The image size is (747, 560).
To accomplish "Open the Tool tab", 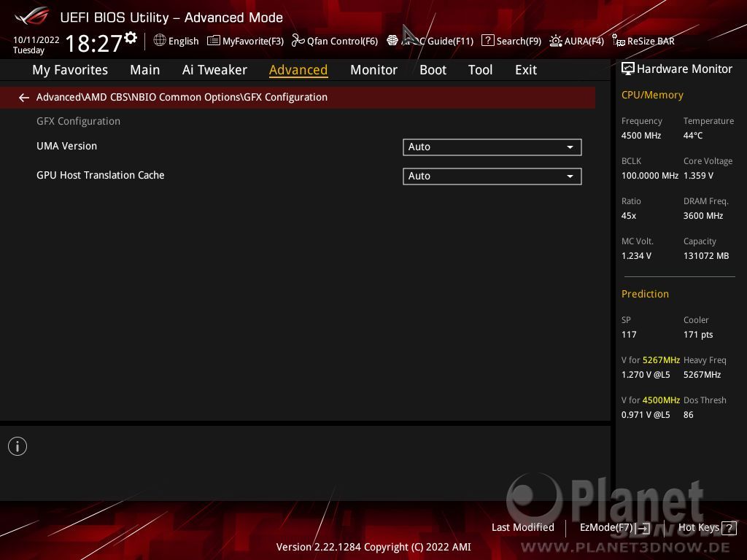I will pyautogui.click(x=480, y=70).
